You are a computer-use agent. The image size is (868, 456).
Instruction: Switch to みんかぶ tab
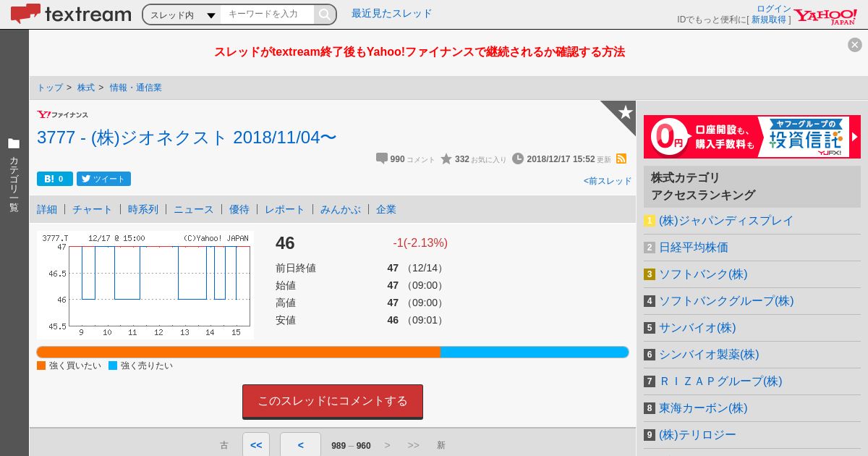tap(341, 209)
